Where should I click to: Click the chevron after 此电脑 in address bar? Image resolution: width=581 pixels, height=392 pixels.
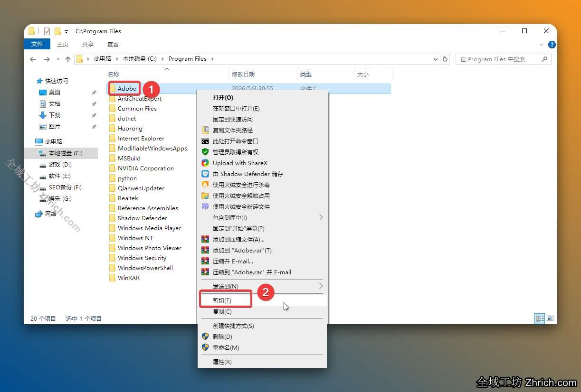point(117,59)
